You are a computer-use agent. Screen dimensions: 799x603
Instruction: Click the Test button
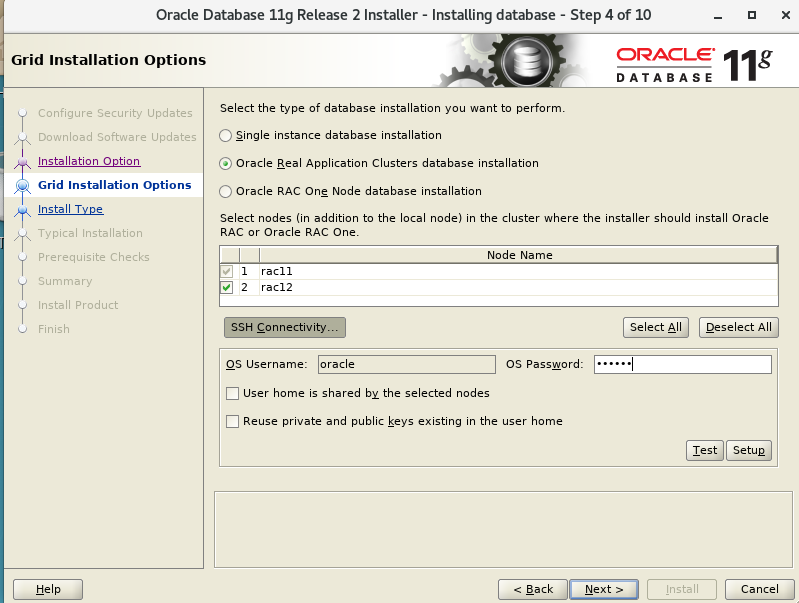click(x=705, y=450)
